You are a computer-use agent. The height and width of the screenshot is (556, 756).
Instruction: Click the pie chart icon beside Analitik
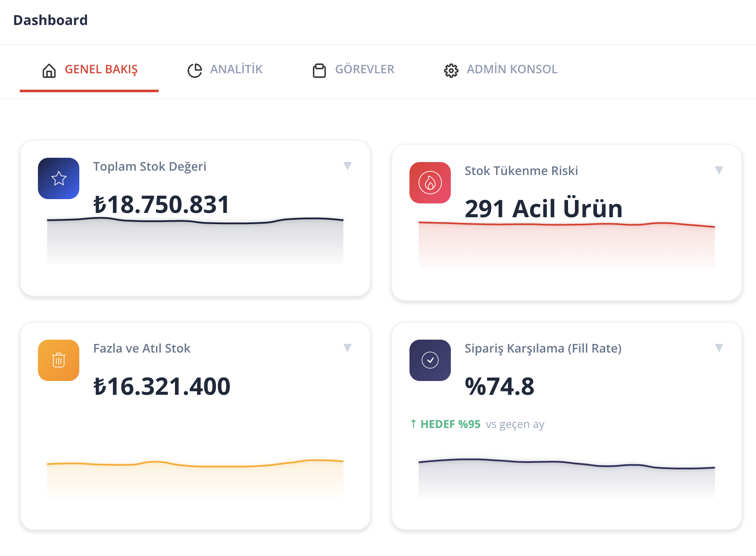[x=195, y=70]
